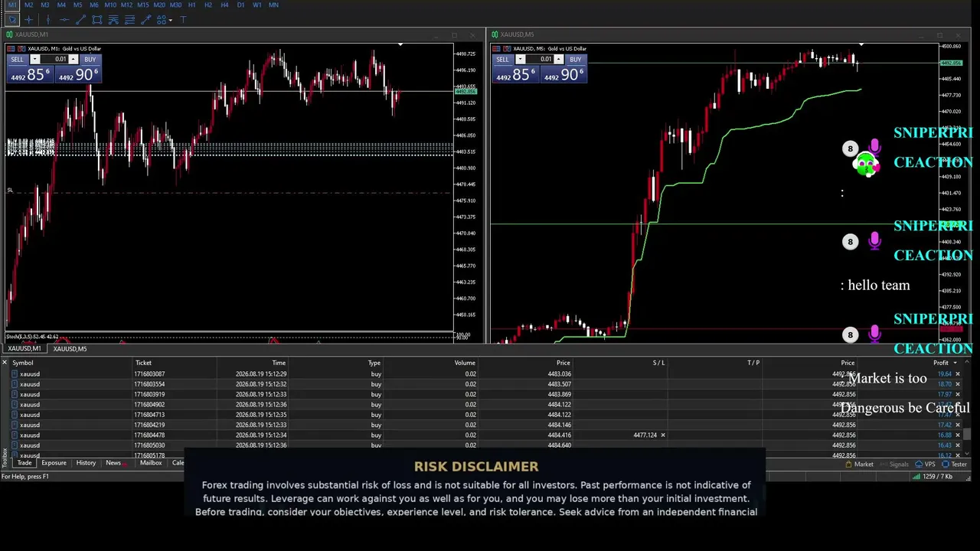Open the History tab in Toolbox
The width and height of the screenshot is (980, 551).
coord(86,463)
